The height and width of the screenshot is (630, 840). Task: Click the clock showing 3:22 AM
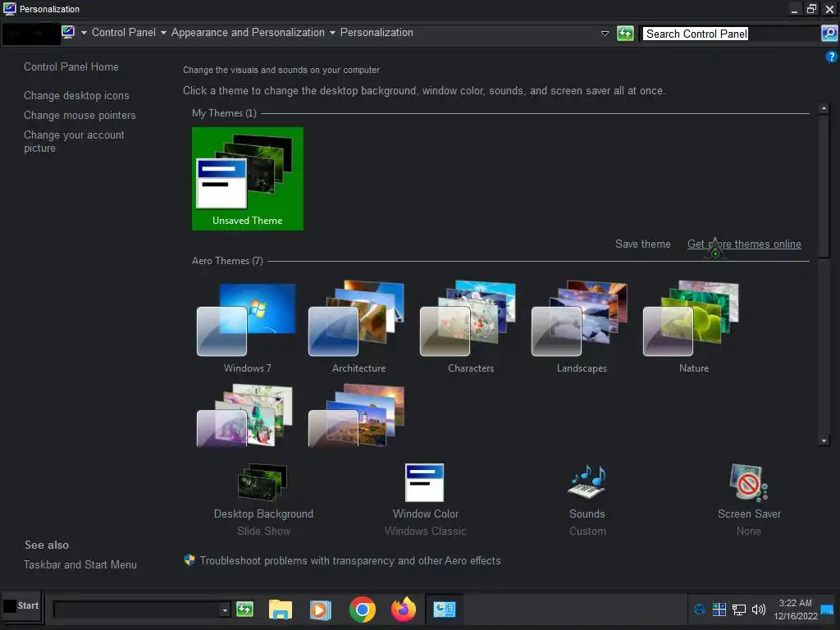795,603
